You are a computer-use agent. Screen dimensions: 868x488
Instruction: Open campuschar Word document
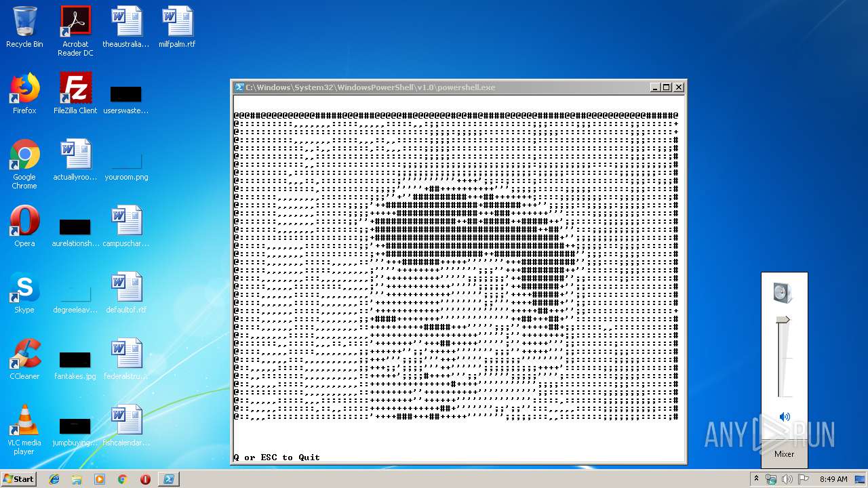click(126, 226)
